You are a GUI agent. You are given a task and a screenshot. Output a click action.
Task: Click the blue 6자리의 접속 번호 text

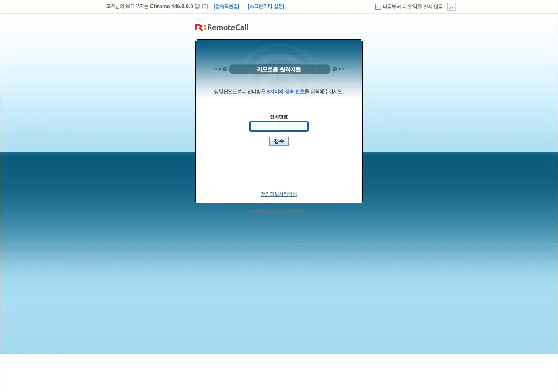(x=286, y=92)
